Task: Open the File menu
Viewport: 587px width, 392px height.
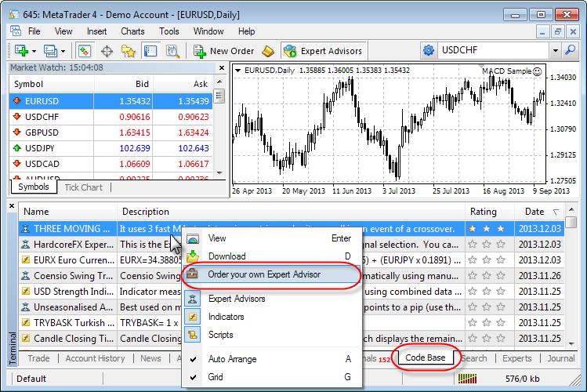Action: (x=34, y=31)
